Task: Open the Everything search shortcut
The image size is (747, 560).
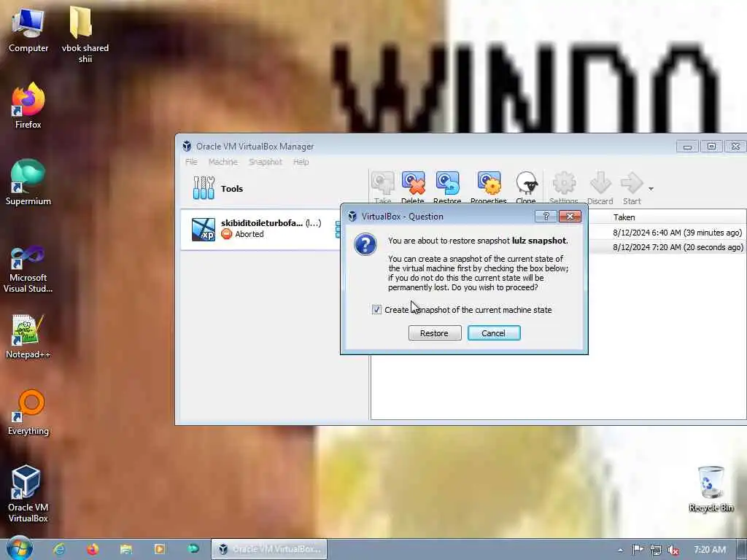Action: coord(28,413)
